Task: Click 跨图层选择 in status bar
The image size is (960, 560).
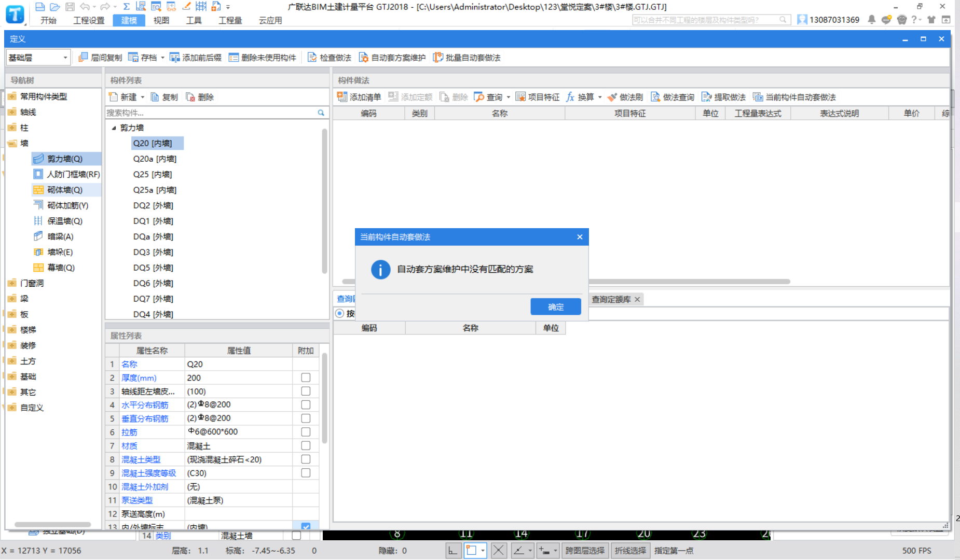Action: 585,550
